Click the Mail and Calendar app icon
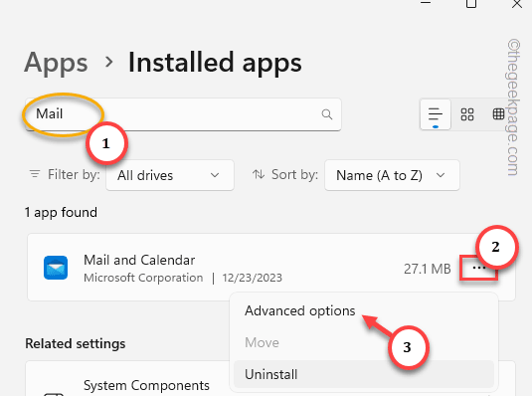Image resolution: width=532 pixels, height=396 pixels. point(56,268)
